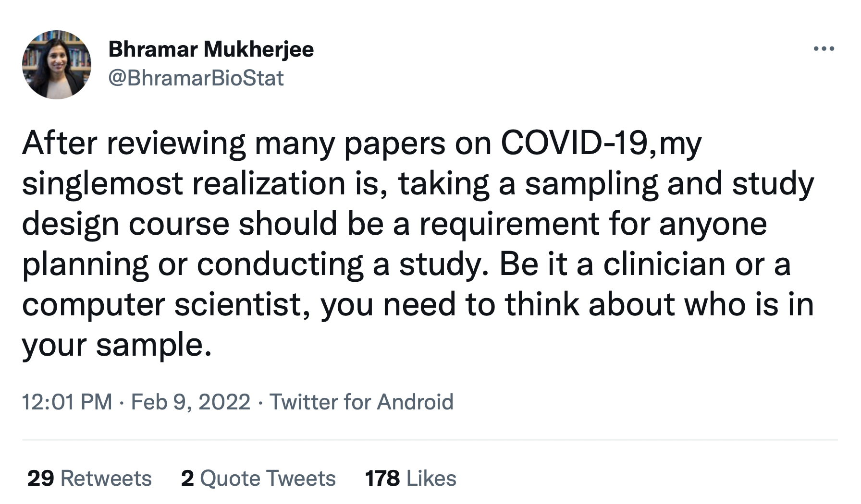Click the word planning in the tweet
Screen dimensions: 861x504
click(x=86, y=264)
